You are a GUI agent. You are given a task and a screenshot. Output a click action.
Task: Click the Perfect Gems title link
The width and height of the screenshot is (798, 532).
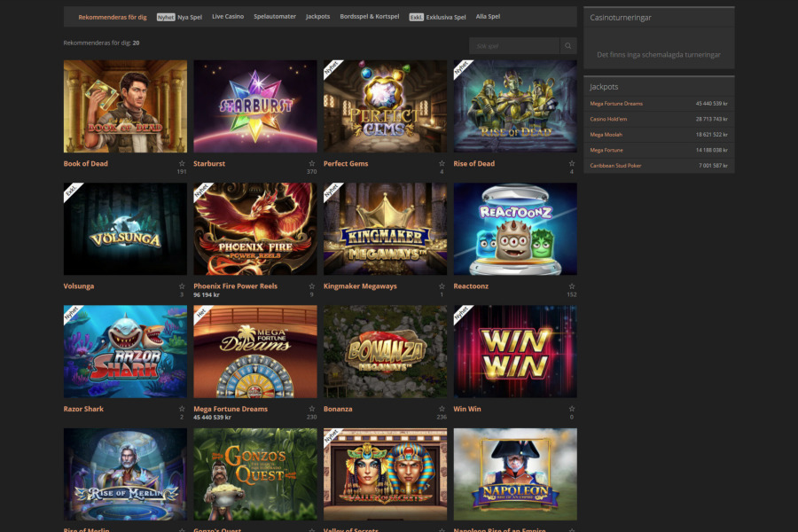click(346, 163)
